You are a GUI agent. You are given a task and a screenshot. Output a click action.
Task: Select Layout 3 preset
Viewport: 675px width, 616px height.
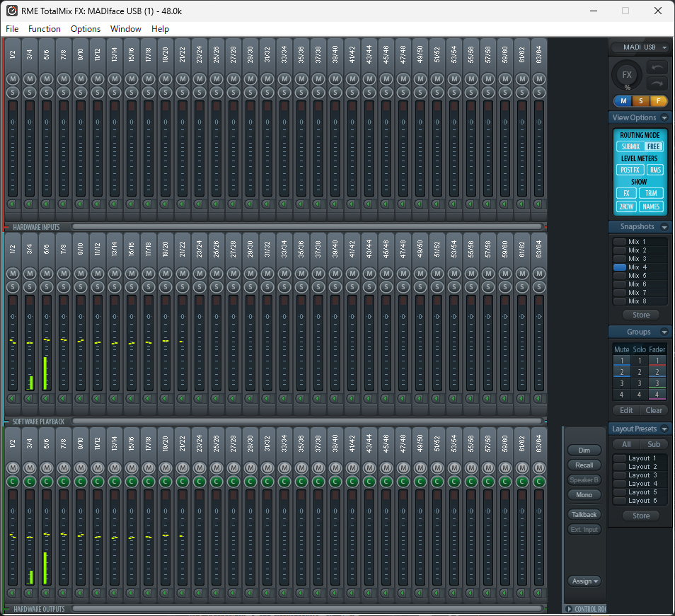click(640, 475)
